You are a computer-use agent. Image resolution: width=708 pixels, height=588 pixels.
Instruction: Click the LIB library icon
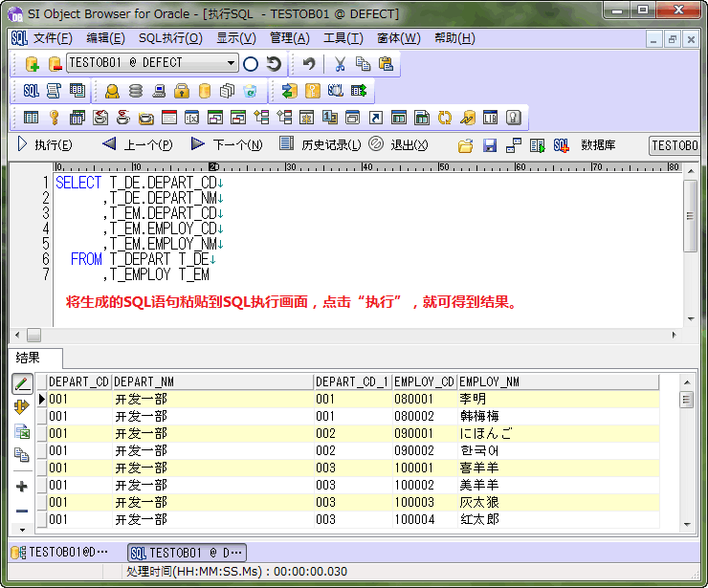click(x=490, y=118)
